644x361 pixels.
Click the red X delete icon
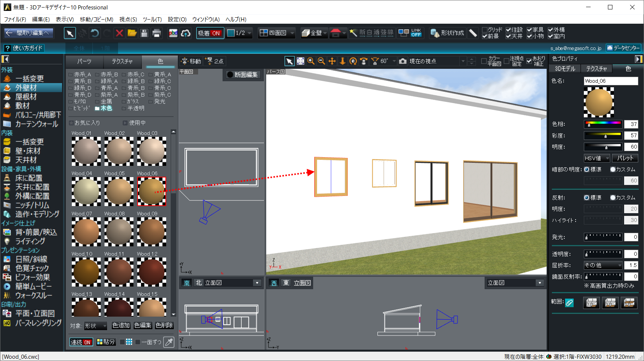(119, 33)
